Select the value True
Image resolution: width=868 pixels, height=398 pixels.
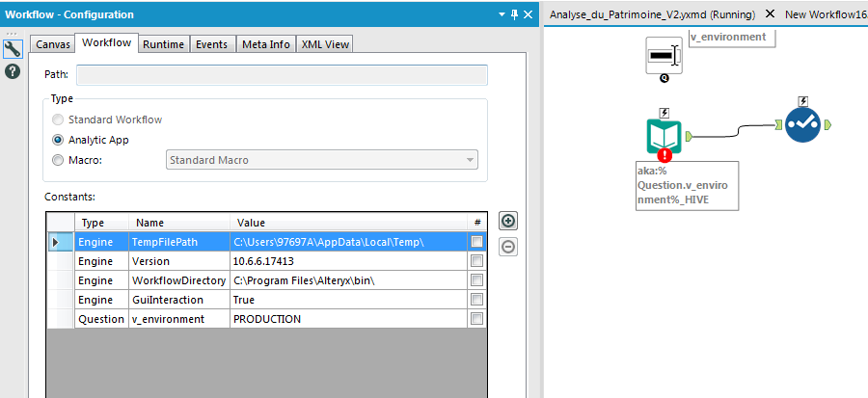(349, 300)
